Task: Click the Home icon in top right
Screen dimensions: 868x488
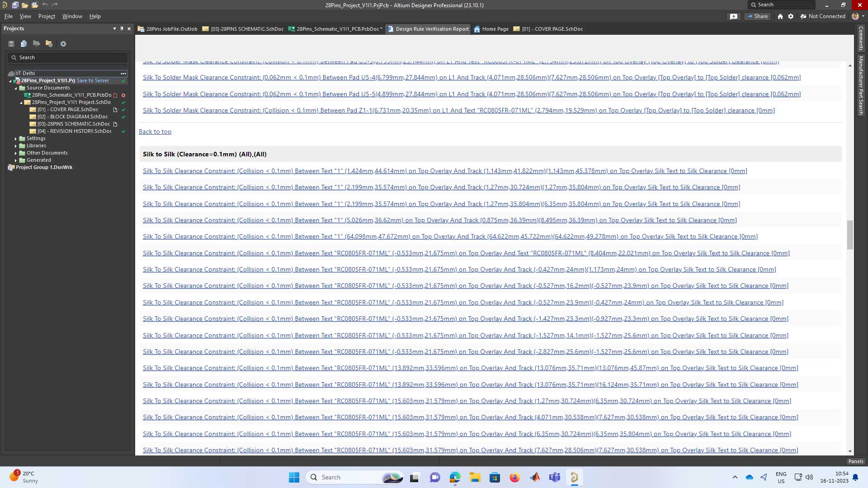Action: click(x=780, y=16)
